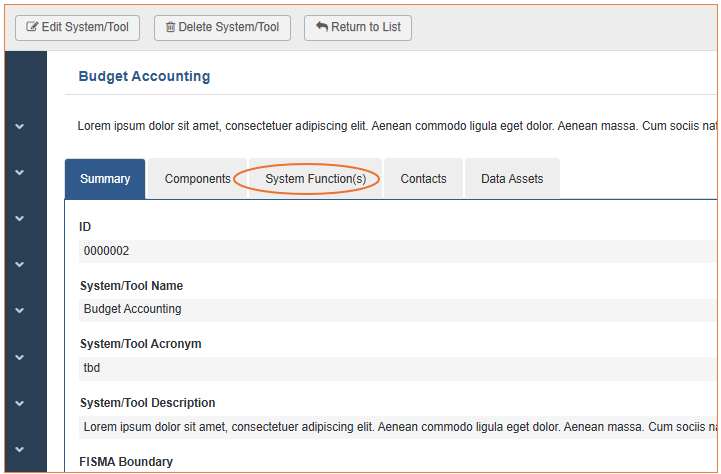721x474 pixels.
Task: Expand the fourth sidebar chevron from the top
Action: click(19, 264)
